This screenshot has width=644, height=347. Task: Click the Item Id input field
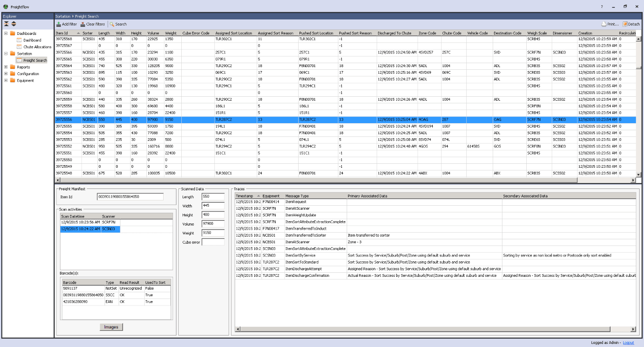(130, 197)
